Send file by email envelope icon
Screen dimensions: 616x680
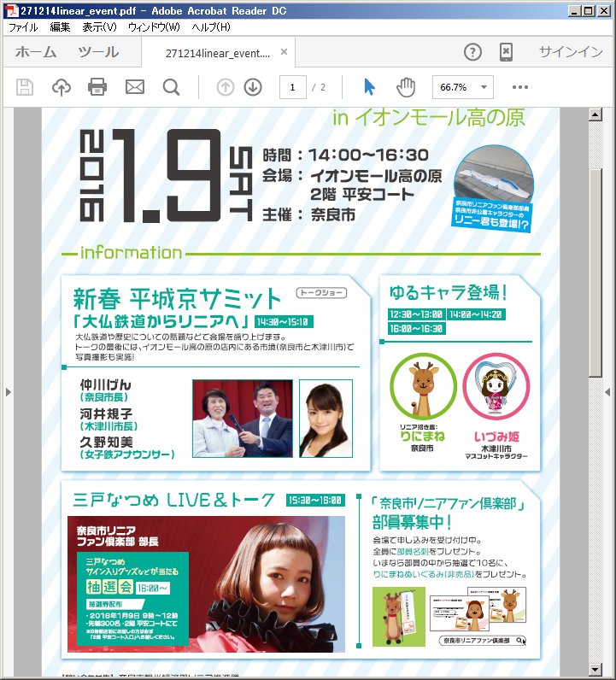tap(134, 87)
